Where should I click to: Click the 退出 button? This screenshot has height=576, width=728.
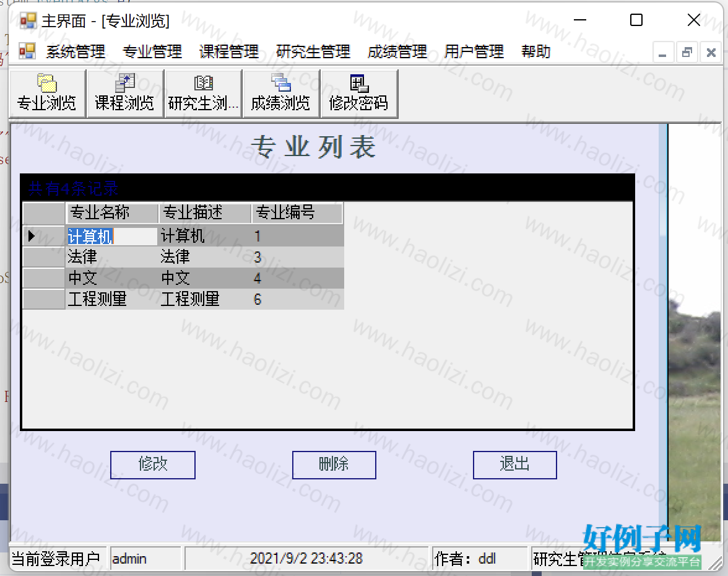(x=515, y=465)
